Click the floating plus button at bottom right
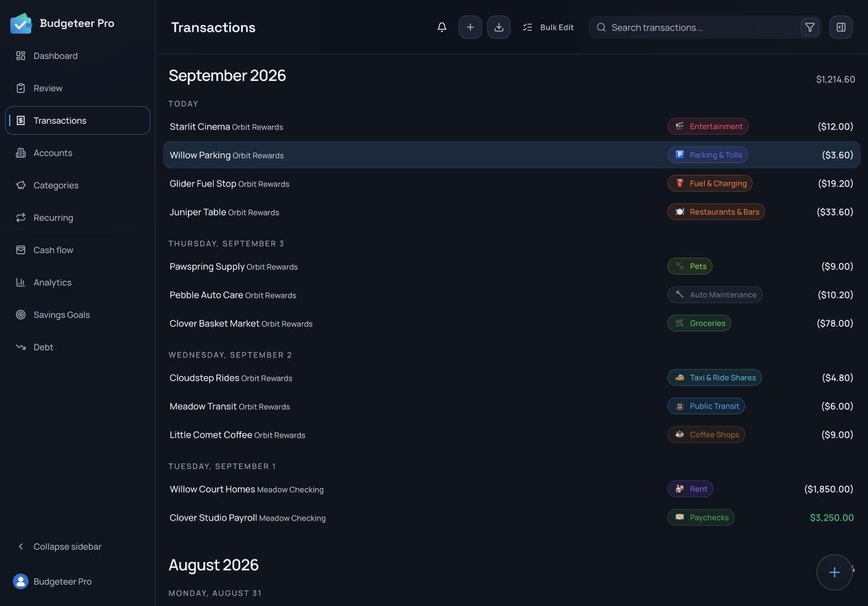 834,572
